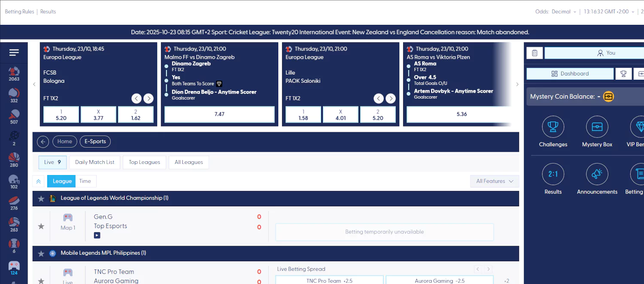Show next market on FCSB Bologna card
This screenshot has height=284, width=644.
coord(149,99)
